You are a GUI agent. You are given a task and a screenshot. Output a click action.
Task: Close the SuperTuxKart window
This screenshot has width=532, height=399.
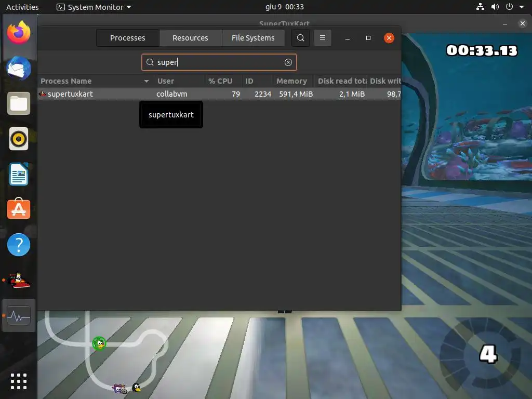[x=523, y=23]
